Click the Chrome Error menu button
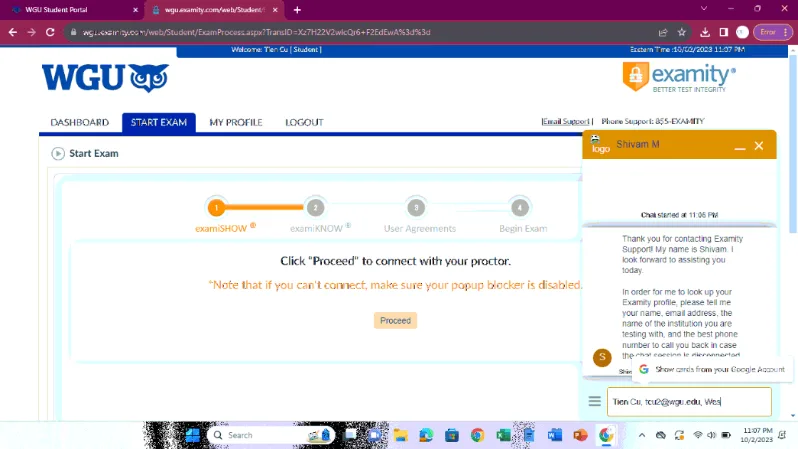This screenshot has height=449, width=798. coord(773,32)
